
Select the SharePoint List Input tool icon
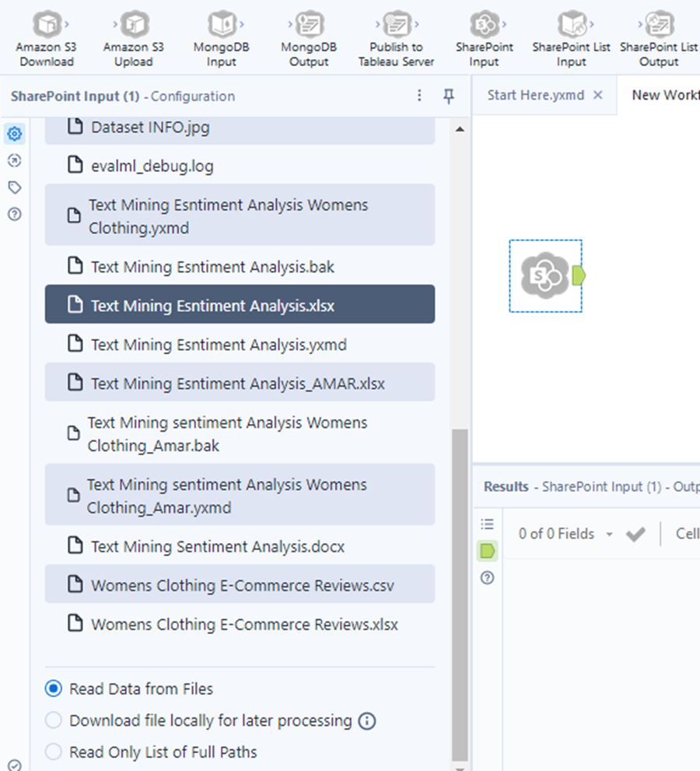pyautogui.click(x=572, y=25)
